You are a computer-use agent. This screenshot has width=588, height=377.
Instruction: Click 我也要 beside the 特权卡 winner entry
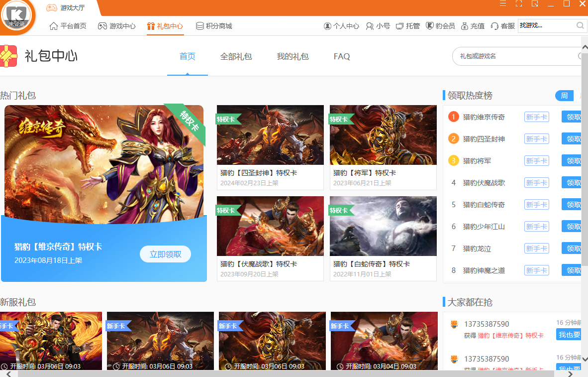click(x=569, y=335)
